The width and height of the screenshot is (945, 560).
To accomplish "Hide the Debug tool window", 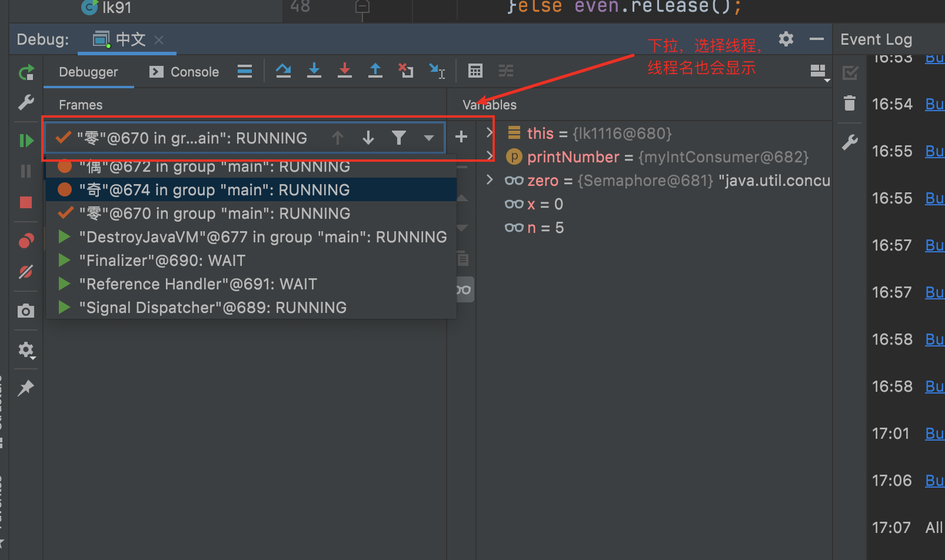I will tap(817, 39).
